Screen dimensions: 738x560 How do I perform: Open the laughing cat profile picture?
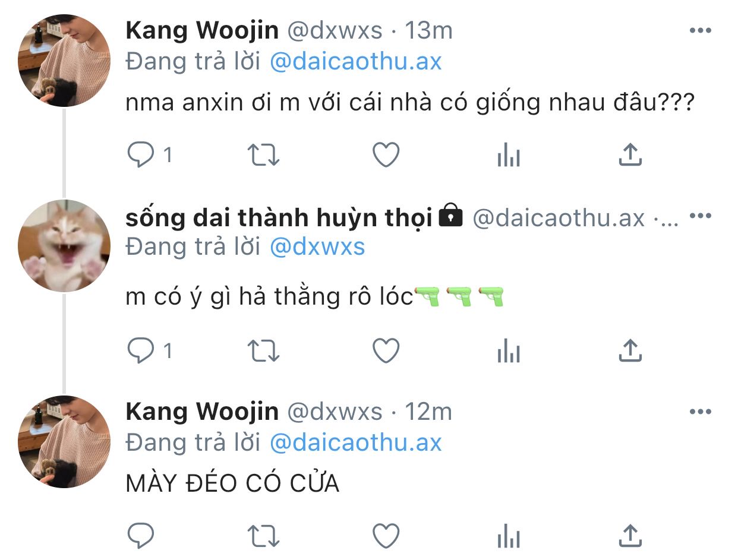[64, 246]
